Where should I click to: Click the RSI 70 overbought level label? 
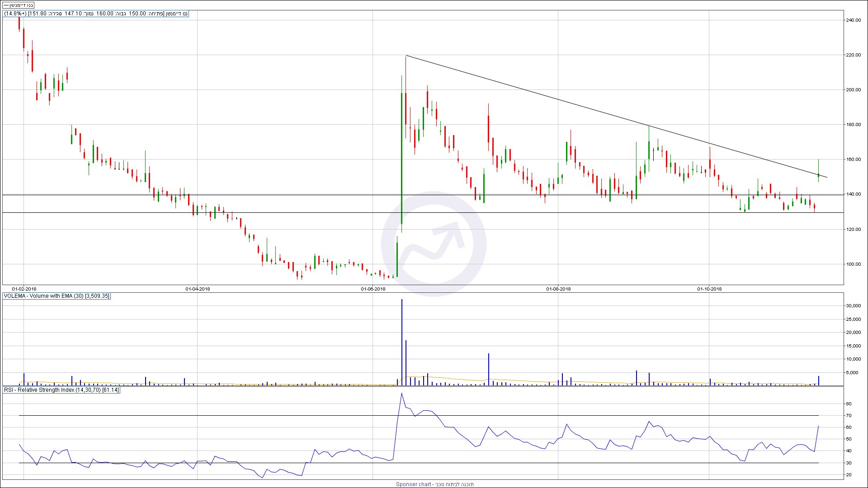click(x=849, y=415)
